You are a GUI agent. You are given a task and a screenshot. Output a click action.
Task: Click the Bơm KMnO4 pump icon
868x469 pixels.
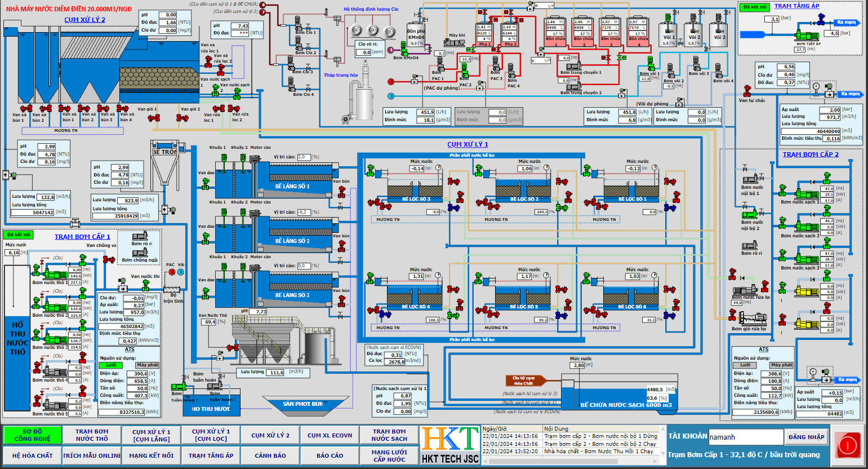pos(404,50)
